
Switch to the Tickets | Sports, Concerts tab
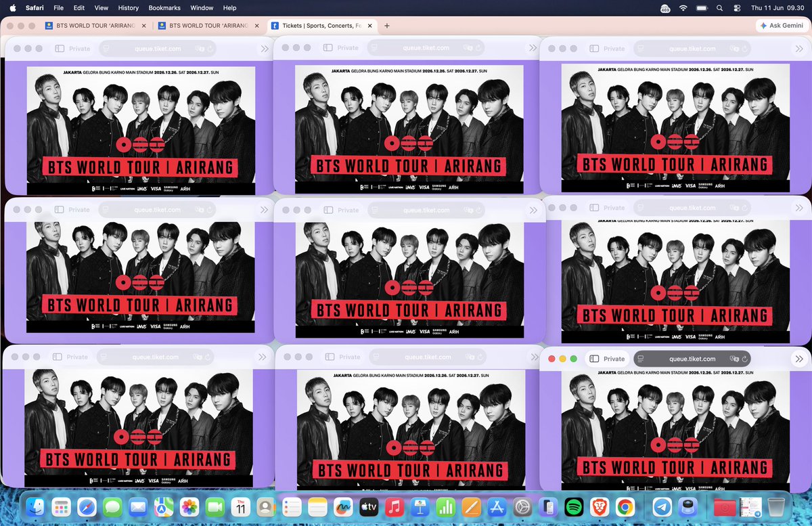[x=321, y=26]
